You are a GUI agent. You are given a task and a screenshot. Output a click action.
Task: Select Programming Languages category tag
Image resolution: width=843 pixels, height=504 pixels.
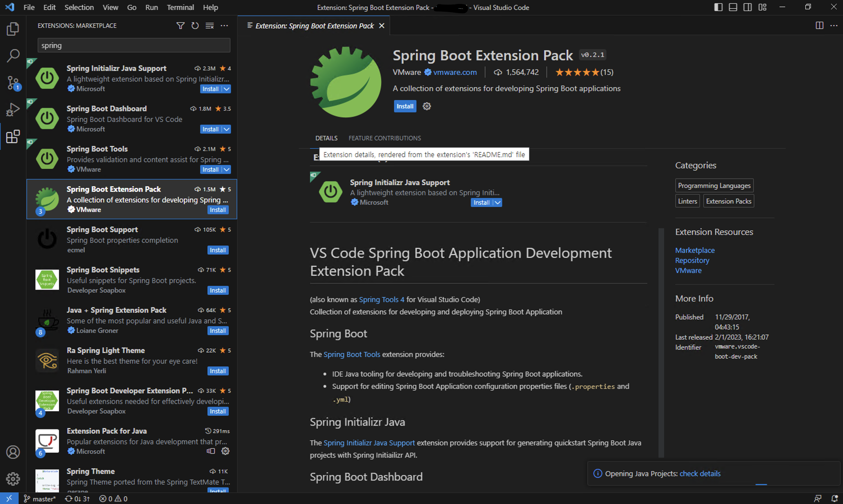click(714, 186)
